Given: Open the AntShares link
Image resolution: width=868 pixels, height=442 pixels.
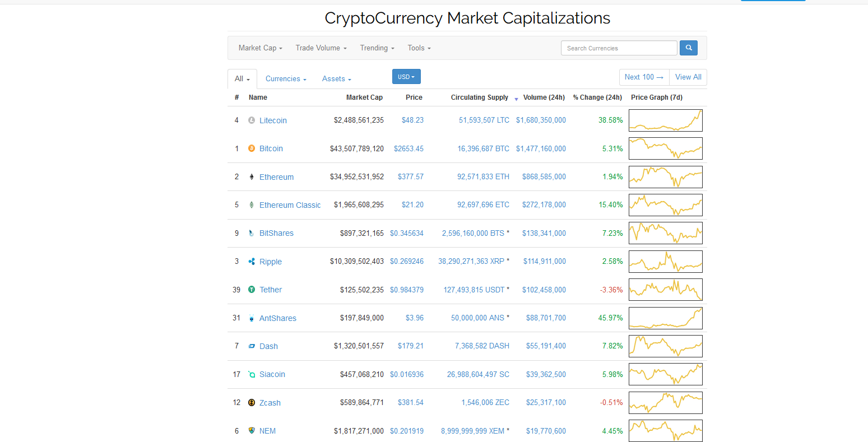Looking at the screenshot, I should click(x=278, y=318).
